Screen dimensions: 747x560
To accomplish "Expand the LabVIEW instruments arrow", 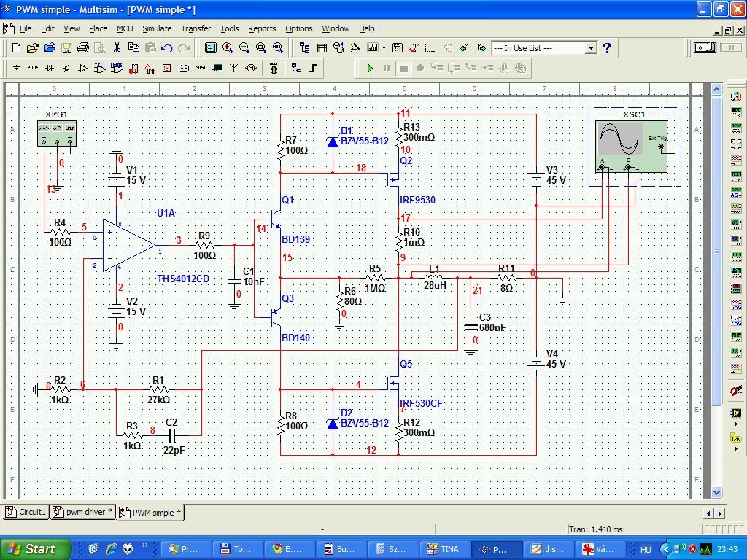I will (x=736, y=424).
